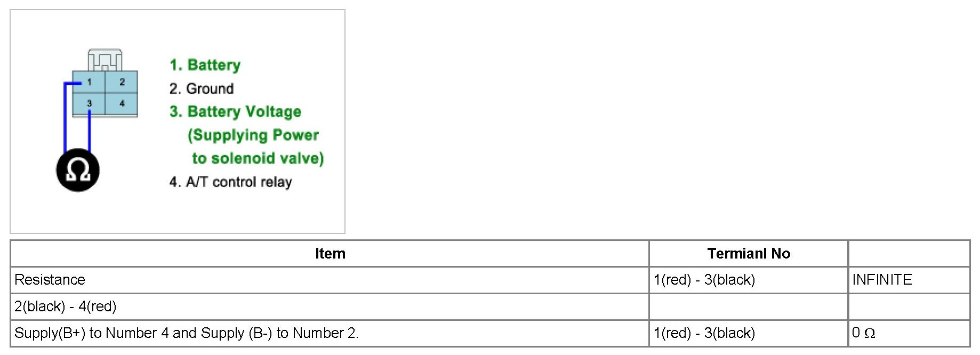Click the 'Termianl No' column header

click(x=749, y=254)
